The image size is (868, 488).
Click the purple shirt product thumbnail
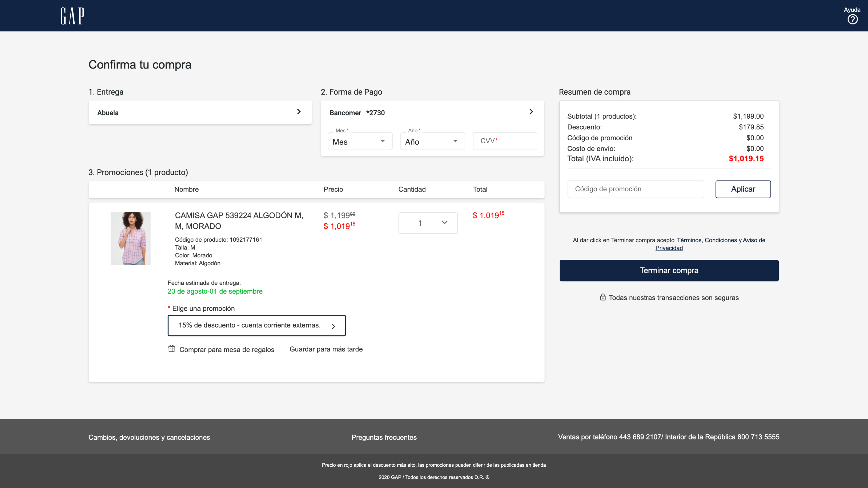(x=130, y=239)
